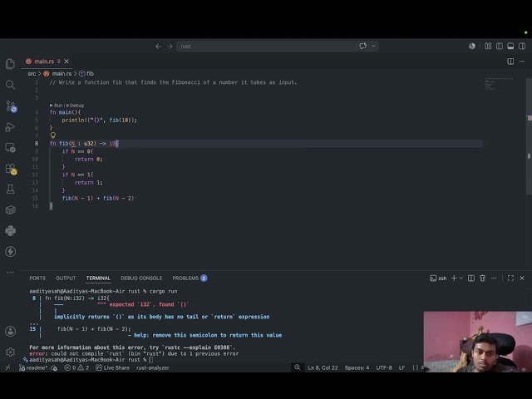Open the Search view in activity bar
532x399 pixels.
coord(10,85)
